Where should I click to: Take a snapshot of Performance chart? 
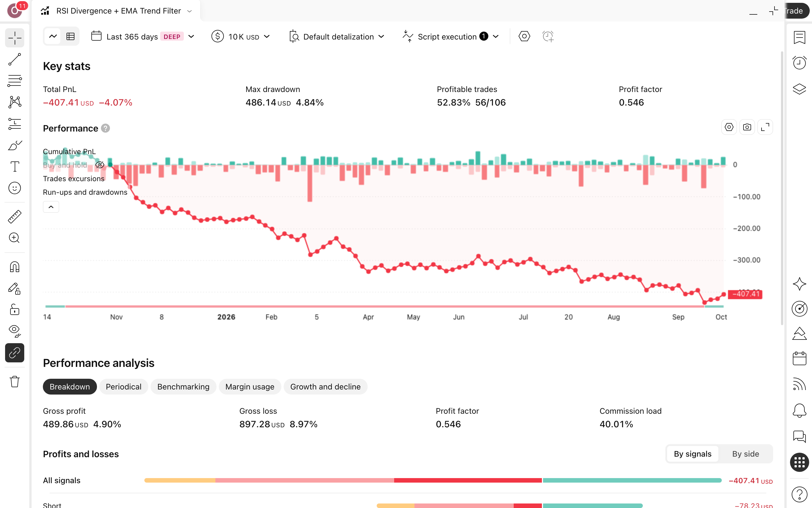point(747,127)
